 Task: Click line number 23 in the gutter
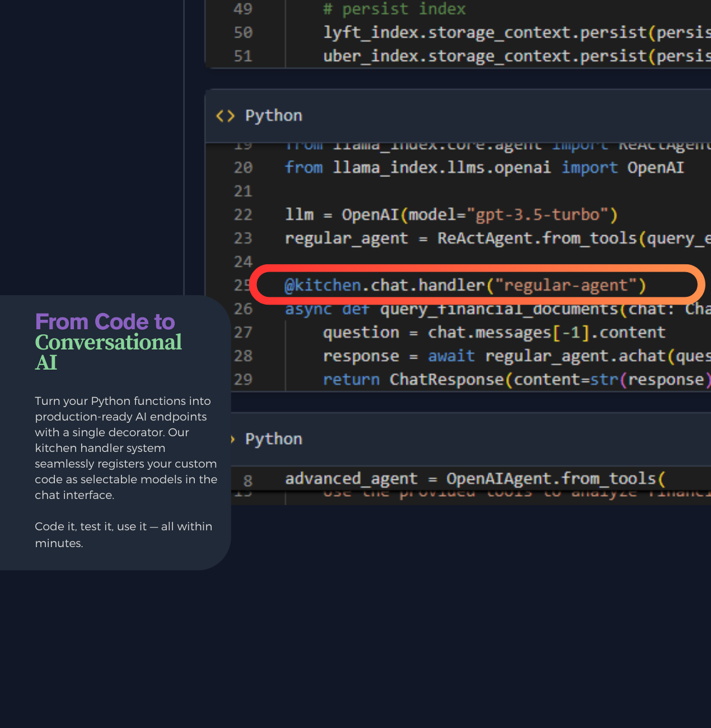243,239
